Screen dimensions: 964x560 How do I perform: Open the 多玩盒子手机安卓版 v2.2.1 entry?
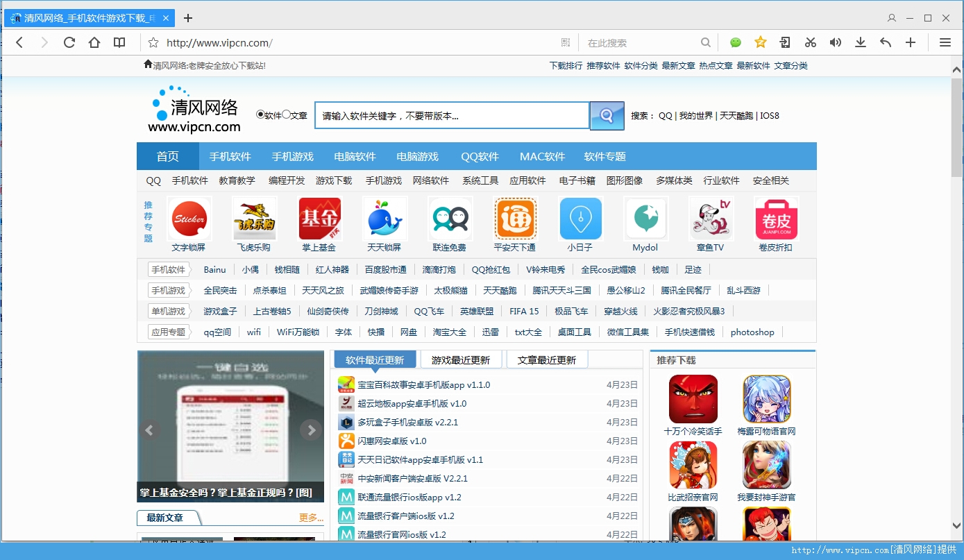pos(407,422)
